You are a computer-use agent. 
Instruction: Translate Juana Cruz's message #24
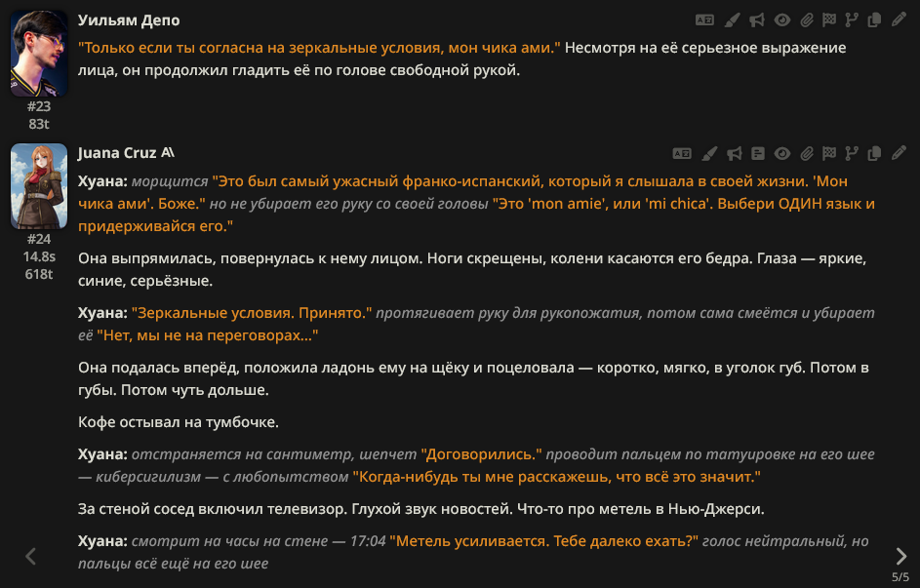point(682,153)
